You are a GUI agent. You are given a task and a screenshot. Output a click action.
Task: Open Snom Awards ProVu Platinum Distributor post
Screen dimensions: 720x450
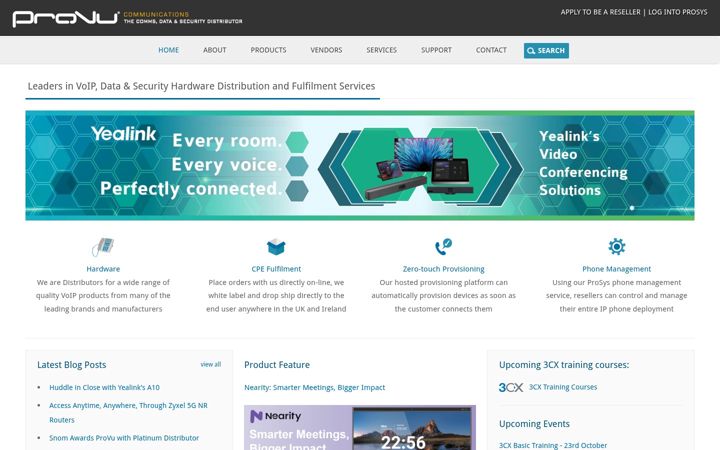click(x=124, y=438)
